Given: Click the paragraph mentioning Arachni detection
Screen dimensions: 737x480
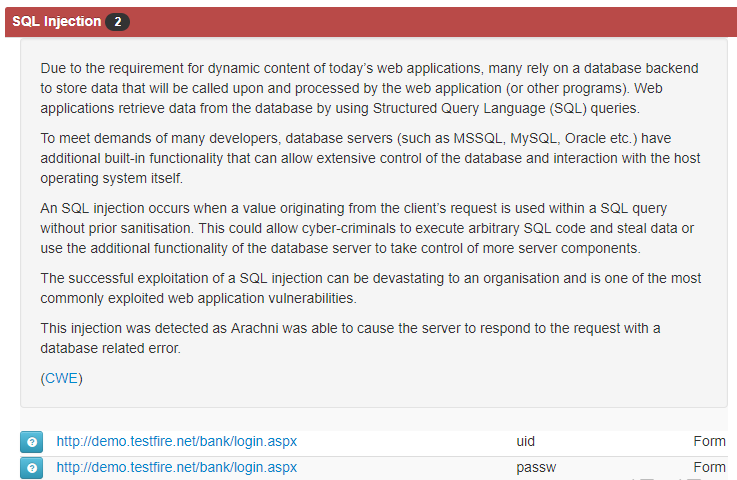Looking at the screenshot, I should tap(350, 338).
